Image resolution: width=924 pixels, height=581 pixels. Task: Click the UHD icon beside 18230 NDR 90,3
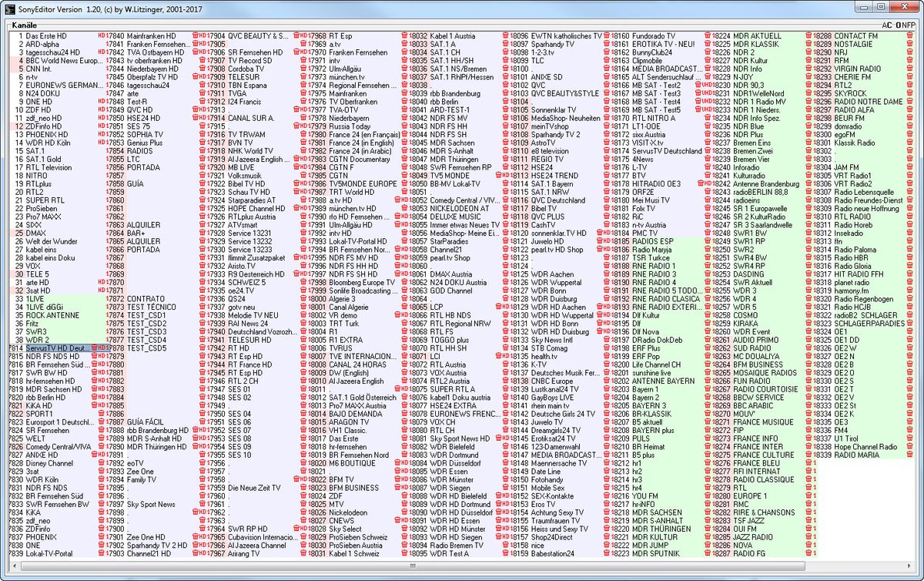click(x=705, y=85)
